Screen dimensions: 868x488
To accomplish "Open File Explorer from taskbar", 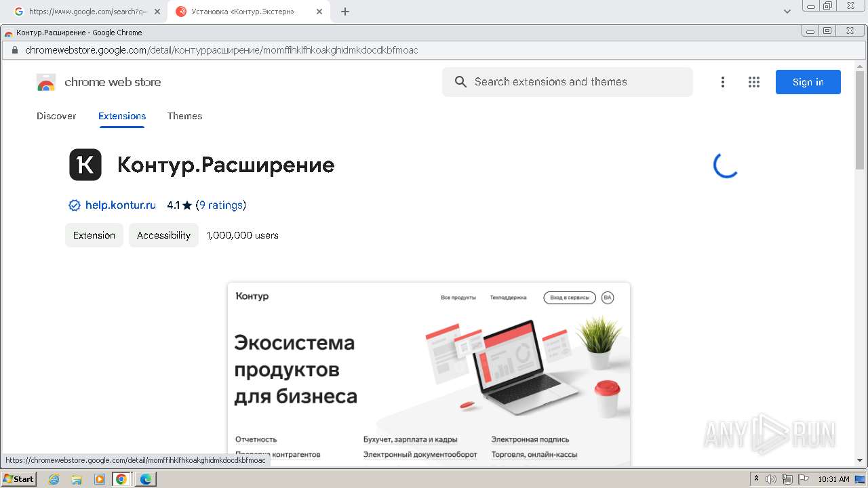I will point(77,479).
